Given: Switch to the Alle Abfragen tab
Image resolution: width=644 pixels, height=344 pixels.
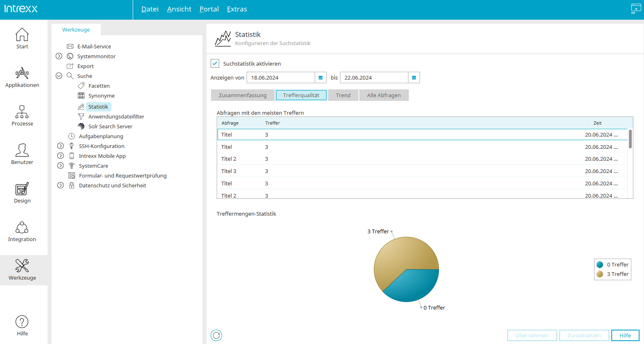Looking at the screenshot, I should [x=384, y=95].
